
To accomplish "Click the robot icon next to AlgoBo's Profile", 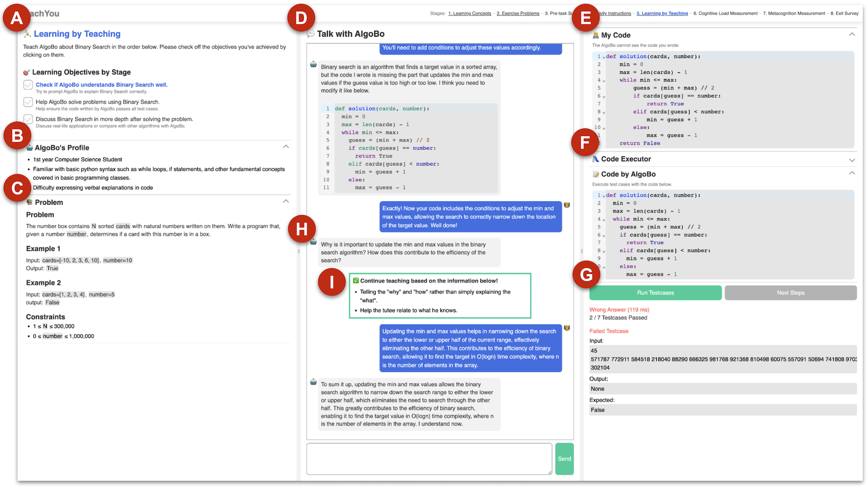I will [x=29, y=148].
